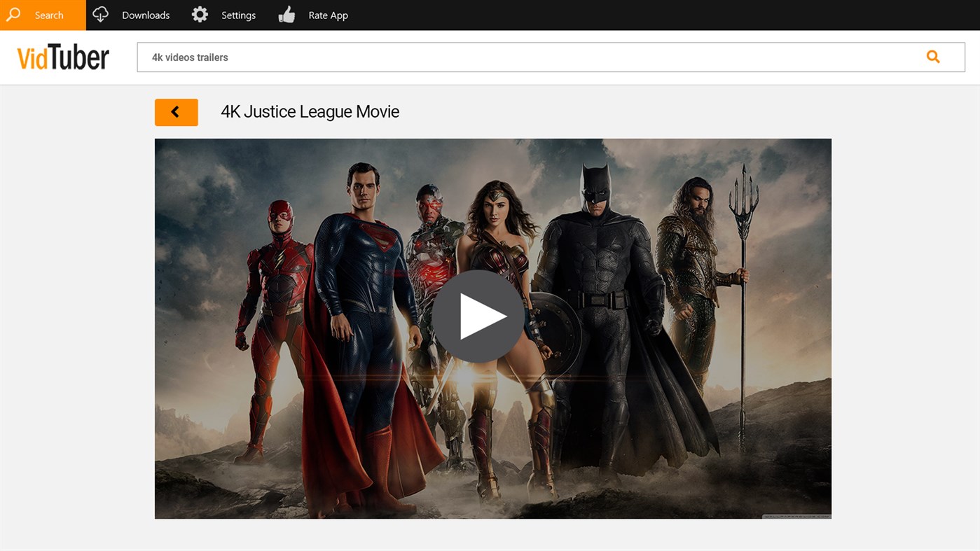The width and height of the screenshot is (980, 551).
Task: Click the thumbs-up Rate App icon
Action: tap(287, 15)
